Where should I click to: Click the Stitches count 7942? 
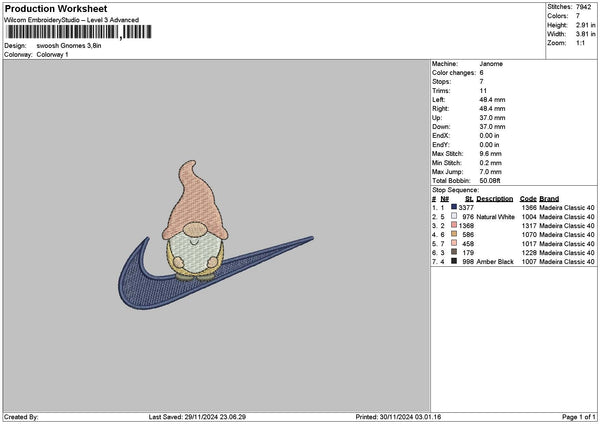coord(584,7)
